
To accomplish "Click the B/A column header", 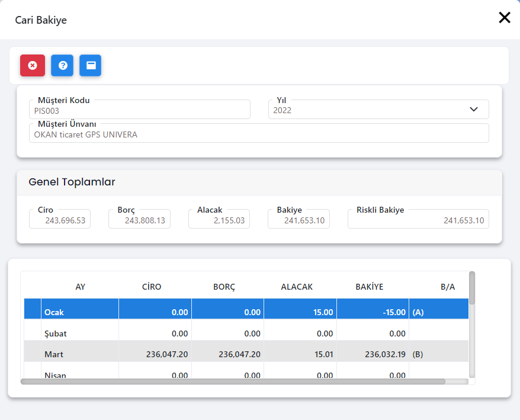I will [448, 287].
